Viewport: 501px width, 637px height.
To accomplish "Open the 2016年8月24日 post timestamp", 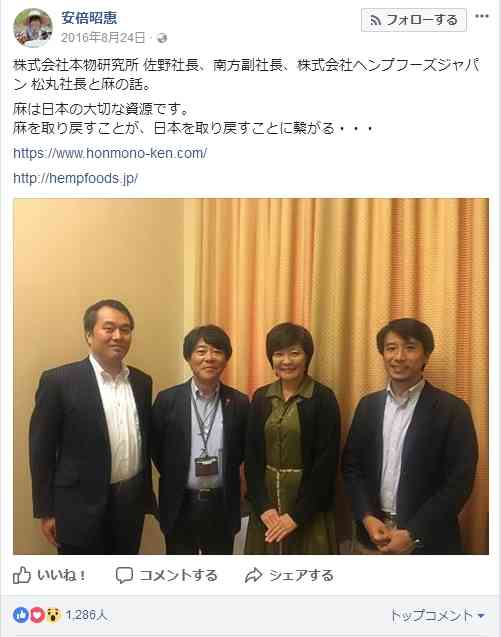I will coord(103,38).
